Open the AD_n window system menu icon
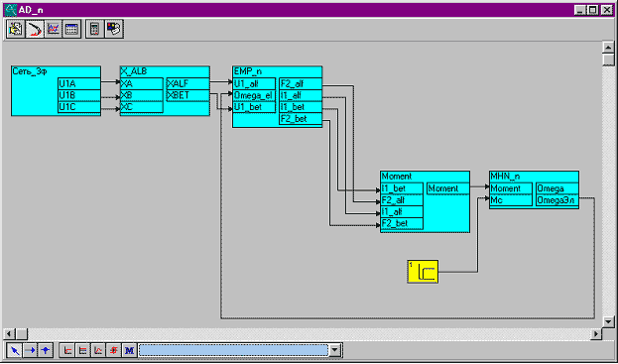This screenshot has height=364, width=618. point(10,10)
